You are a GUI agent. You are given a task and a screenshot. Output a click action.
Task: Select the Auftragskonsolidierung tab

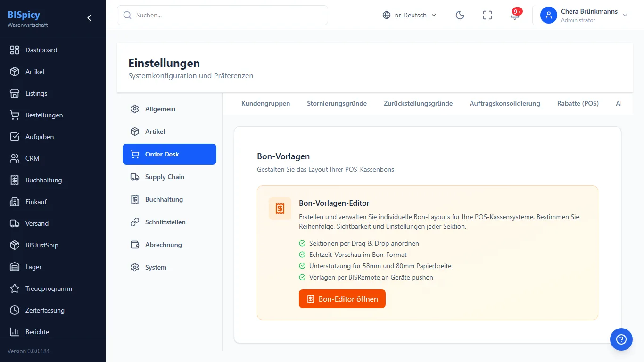click(x=505, y=103)
